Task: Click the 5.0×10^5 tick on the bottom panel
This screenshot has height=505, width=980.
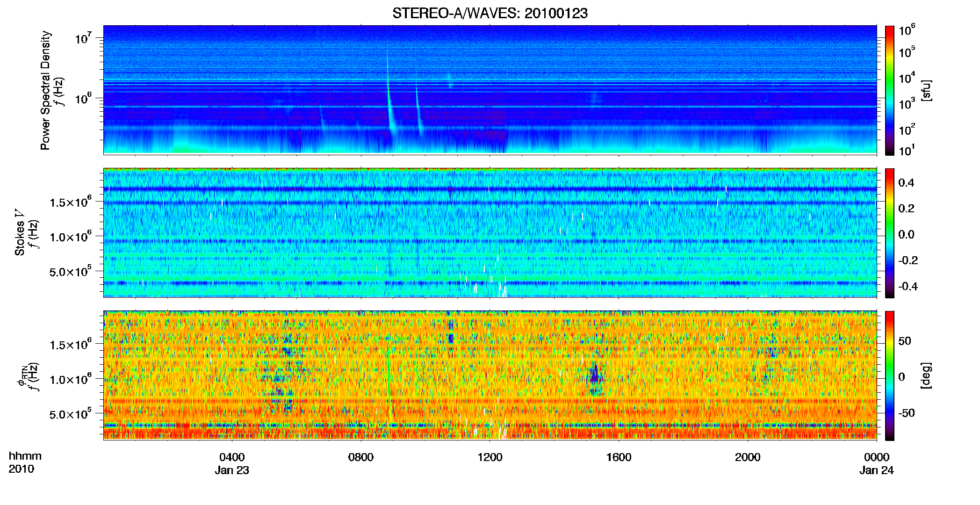Action: coord(70,414)
